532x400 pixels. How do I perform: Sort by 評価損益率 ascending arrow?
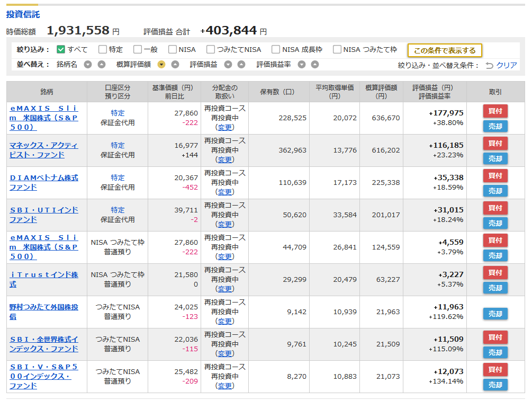click(x=315, y=65)
